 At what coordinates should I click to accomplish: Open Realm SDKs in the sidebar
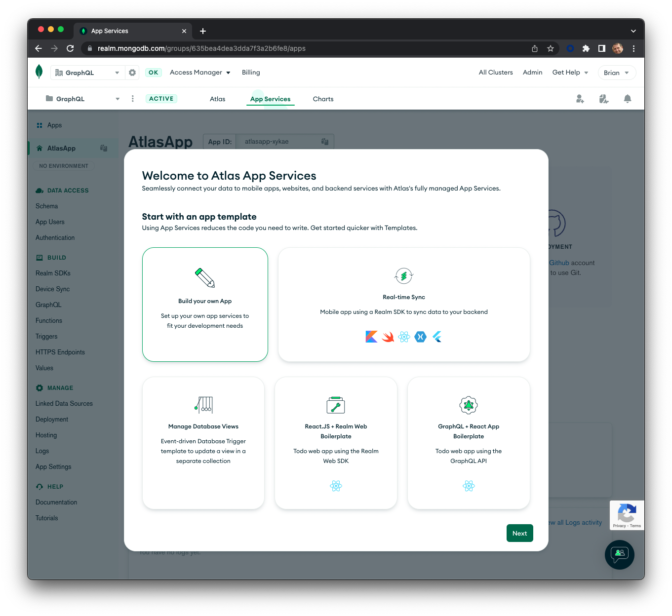click(53, 273)
